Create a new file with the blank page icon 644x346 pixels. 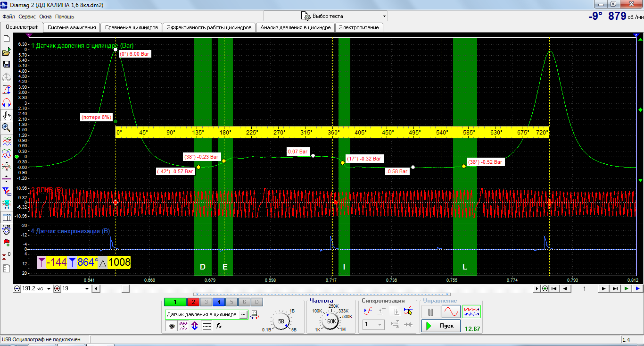[7, 39]
